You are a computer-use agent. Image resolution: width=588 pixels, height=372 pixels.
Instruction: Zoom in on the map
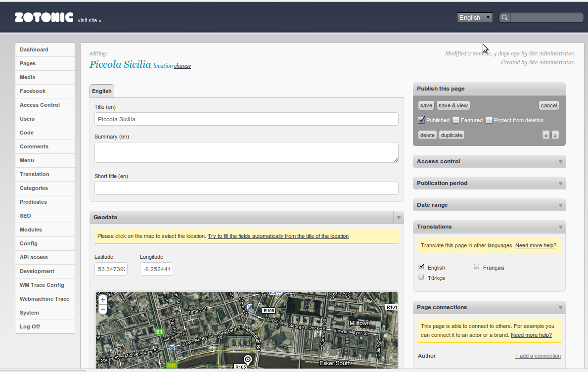coord(103,300)
